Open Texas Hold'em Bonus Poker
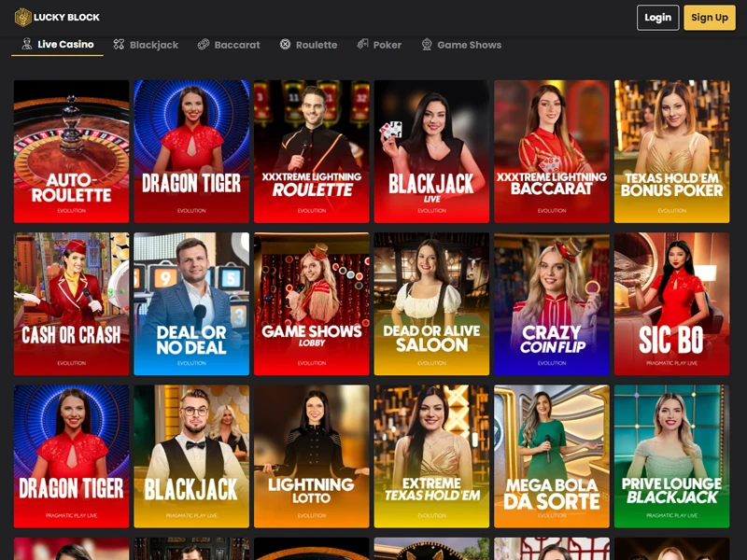 pos(671,151)
